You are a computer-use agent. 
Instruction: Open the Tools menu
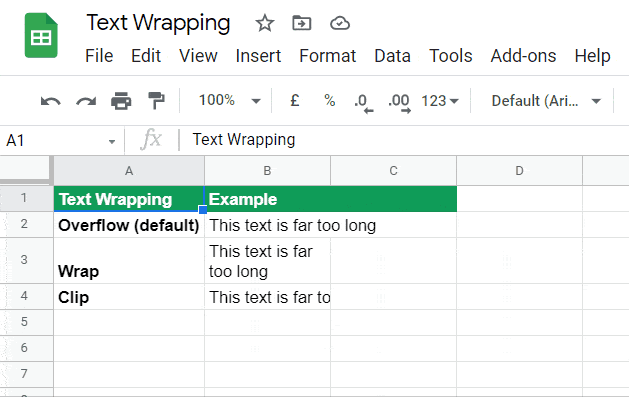451,56
